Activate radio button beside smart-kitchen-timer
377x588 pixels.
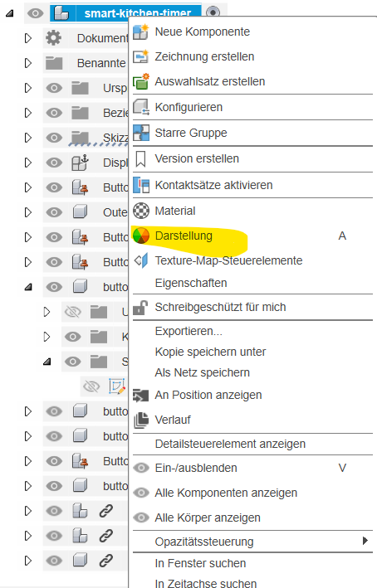pos(213,12)
